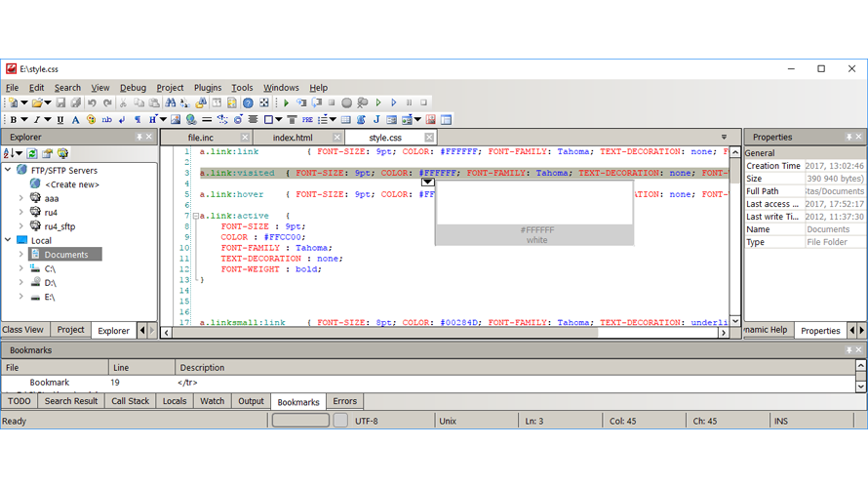
Task: Click the Insert hyperlink globe icon
Action: 191,120
